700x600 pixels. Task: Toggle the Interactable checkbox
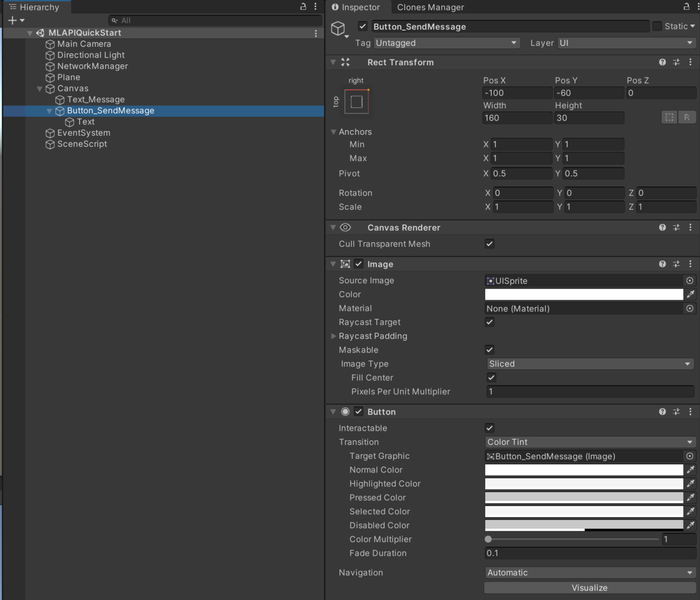pyautogui.click(x=489, y=428)
